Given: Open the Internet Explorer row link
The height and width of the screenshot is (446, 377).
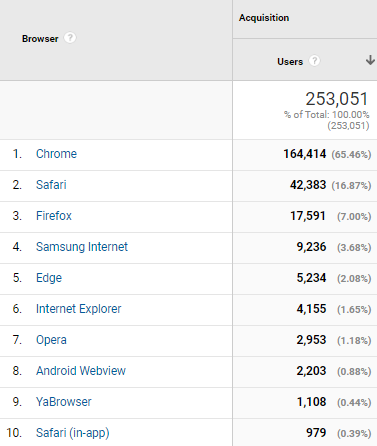Looking at the screenshot, I should (x=78, y=309).
